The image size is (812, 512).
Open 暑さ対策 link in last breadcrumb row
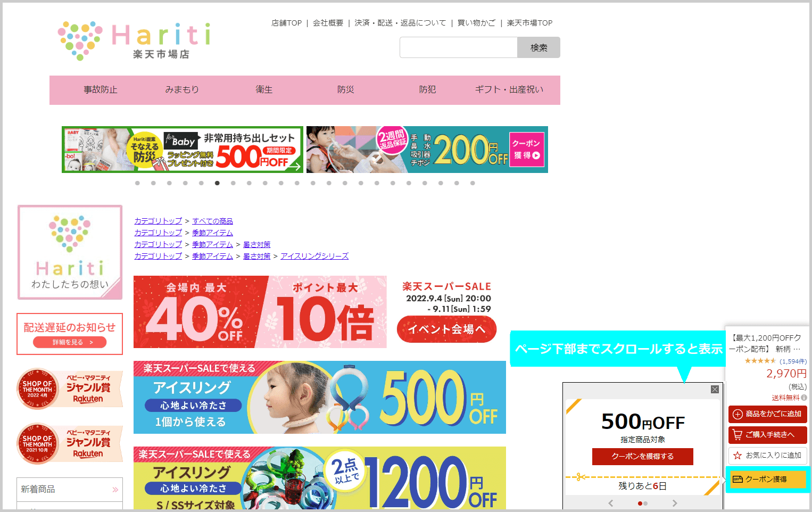tap(256, 256)
